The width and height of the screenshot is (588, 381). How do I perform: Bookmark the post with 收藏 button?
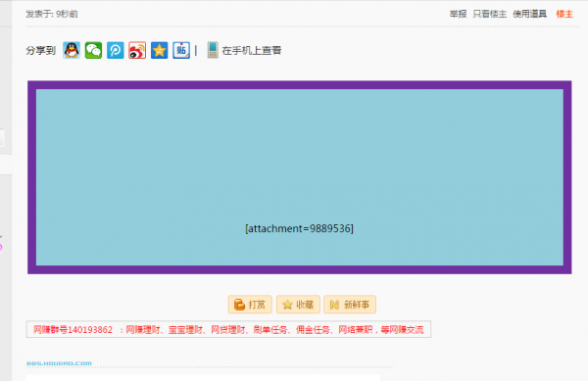point(298,305)
